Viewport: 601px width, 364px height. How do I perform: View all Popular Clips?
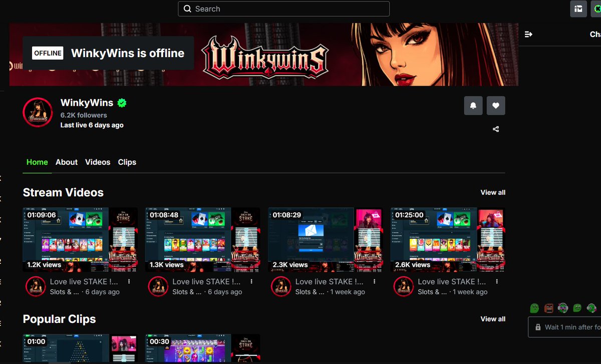point(493,319)
